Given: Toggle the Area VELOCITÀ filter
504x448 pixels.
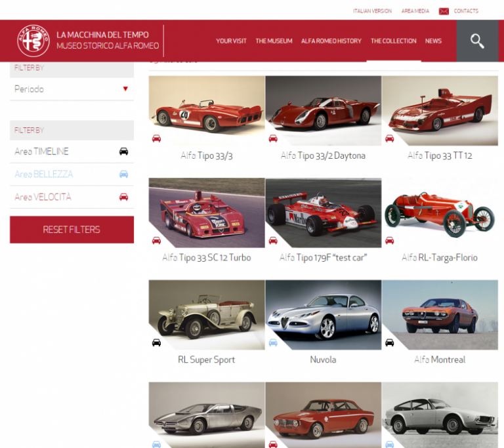Looking at the screenshot, I should (x=43, y=197).
